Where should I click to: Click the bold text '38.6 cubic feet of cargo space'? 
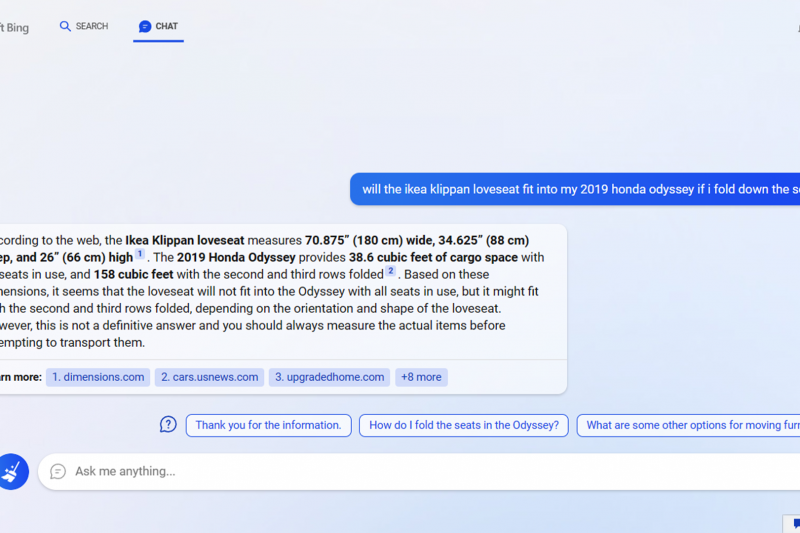click(433, 258)
